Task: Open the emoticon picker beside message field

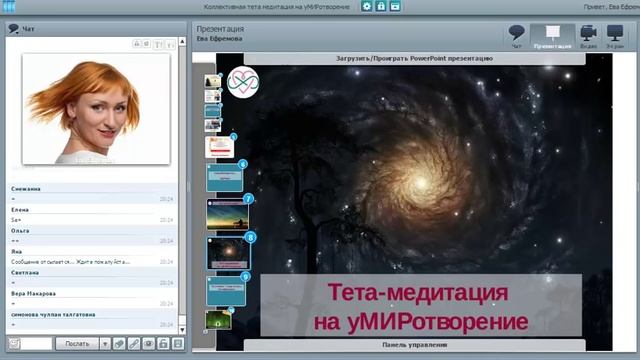Action: click(14, 343)
